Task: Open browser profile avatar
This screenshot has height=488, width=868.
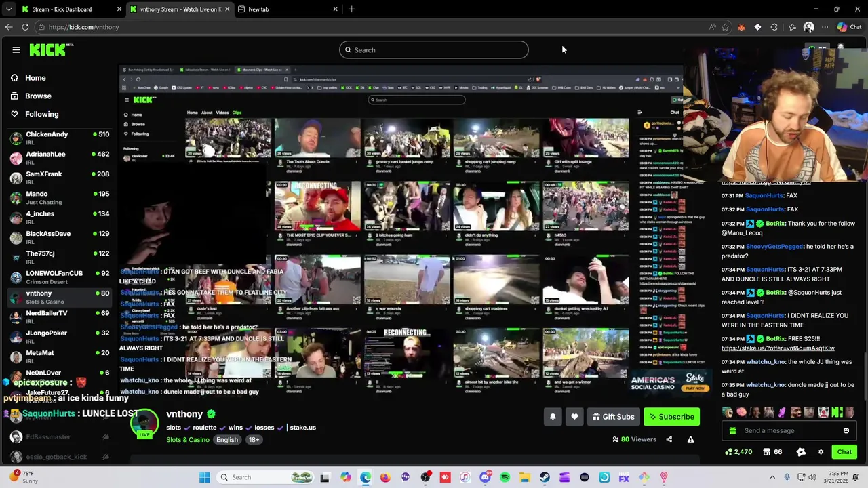Action: 808,27
